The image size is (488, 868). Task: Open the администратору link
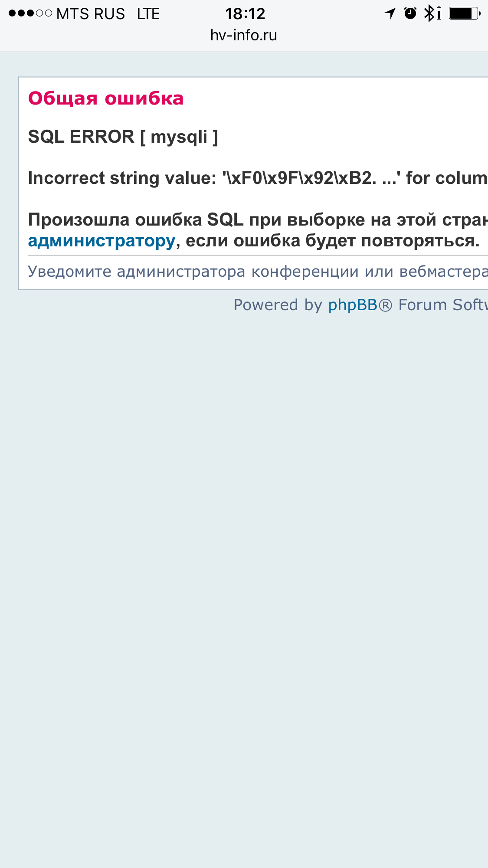click(x=102, y=240)
